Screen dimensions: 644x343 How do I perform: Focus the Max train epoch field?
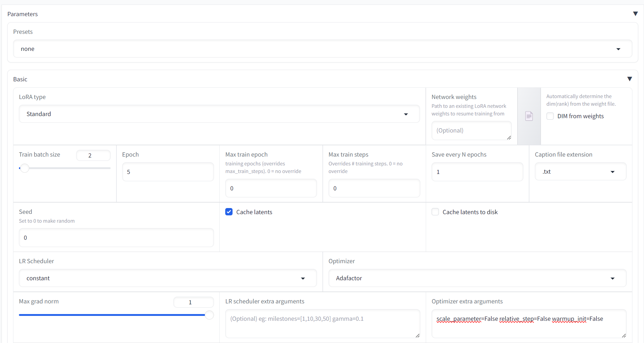click(x=271, y=188)
